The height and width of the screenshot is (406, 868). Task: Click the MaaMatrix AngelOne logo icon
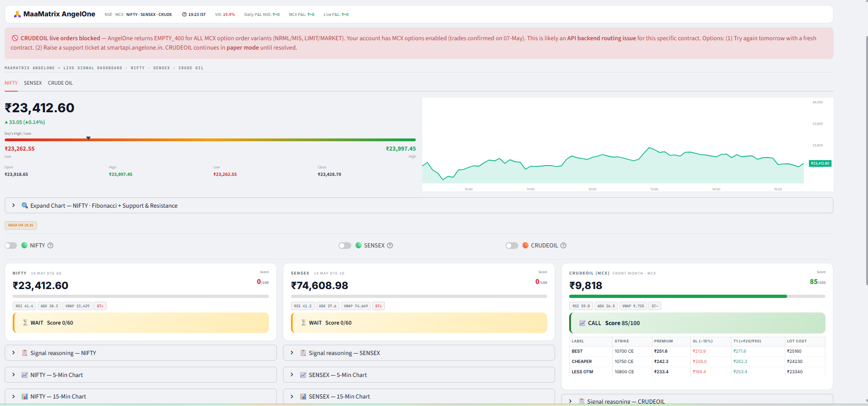[17, 14]
